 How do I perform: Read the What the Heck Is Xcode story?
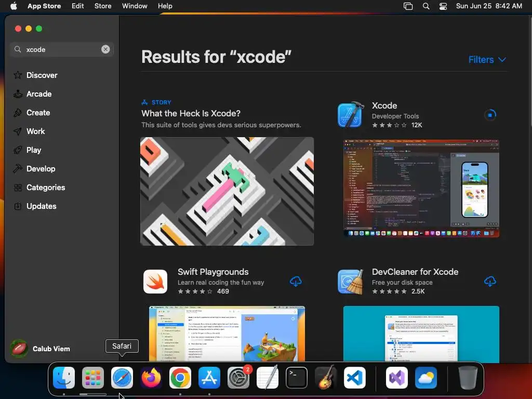click(x=191, y=113)
